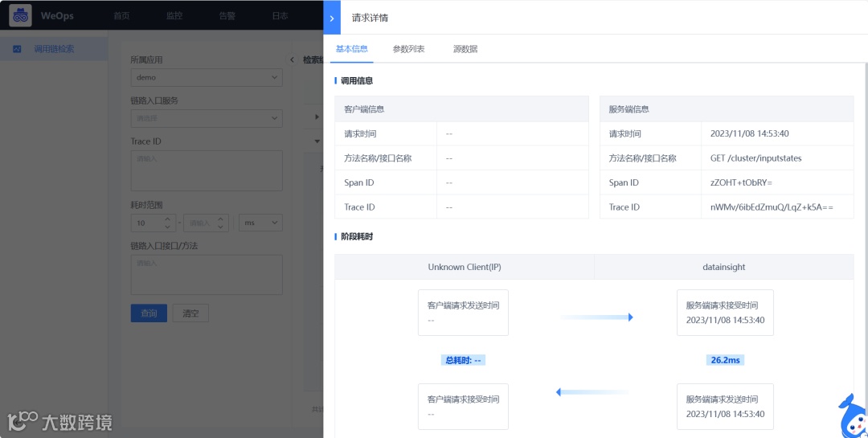The image size is (868, 438).
Task: Click the server request time 2023/11/08 14:53:40 in 服务端信息
Action: pos(749,133)
